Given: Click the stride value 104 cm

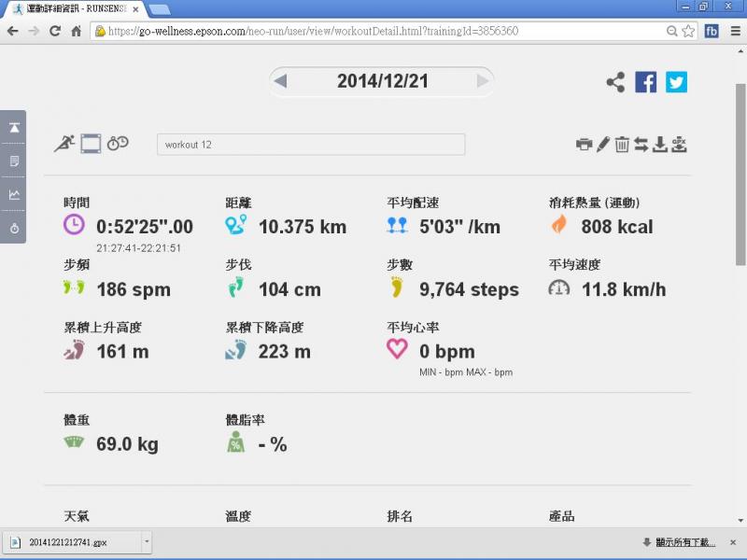Looking at the screenshot, I should click(289, 289).
